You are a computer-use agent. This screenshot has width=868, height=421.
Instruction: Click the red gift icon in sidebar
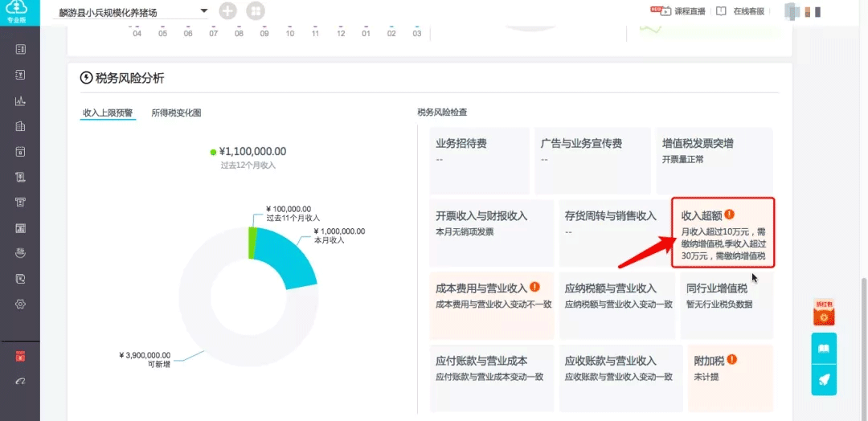point(20,357)
